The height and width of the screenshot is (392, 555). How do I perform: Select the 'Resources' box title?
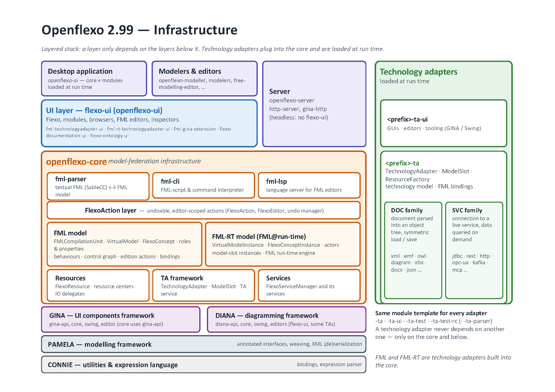[70, 278]
